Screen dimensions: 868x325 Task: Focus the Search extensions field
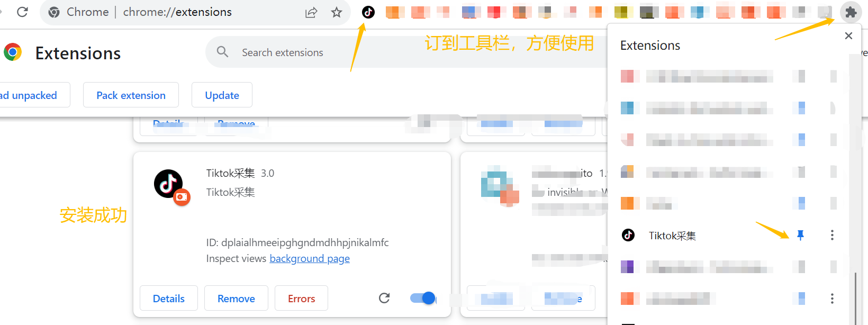(406, 52)
